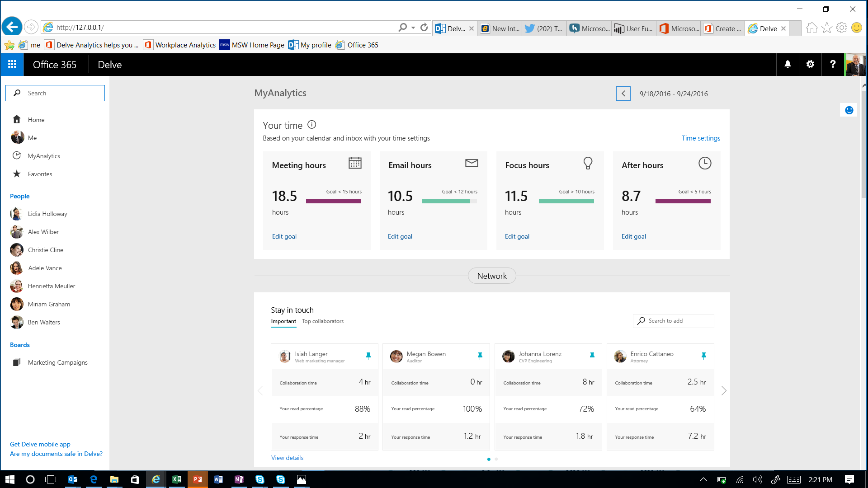Toggle the pin on Megan Bowen's card
The image size is (868, 488).
coord(480,356)
